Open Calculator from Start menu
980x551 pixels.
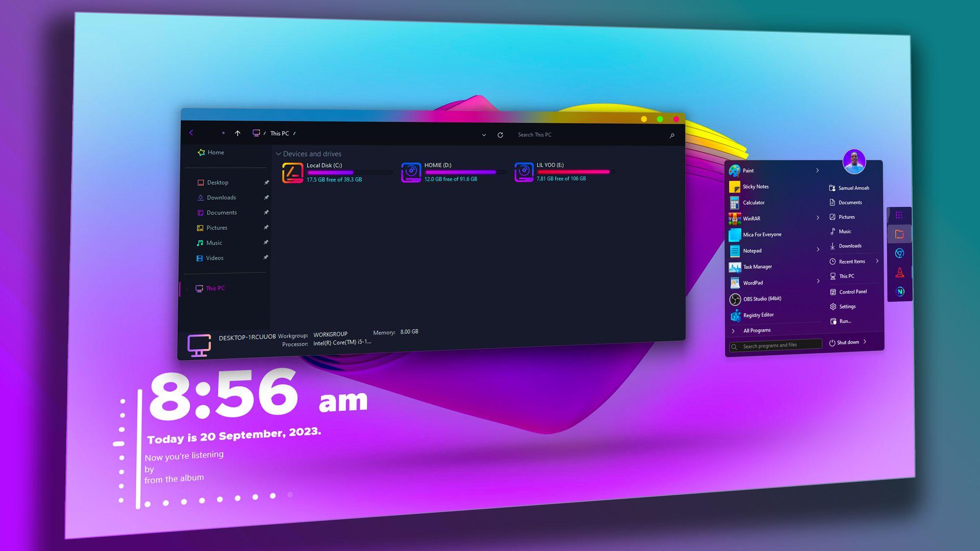click(753, 202)
